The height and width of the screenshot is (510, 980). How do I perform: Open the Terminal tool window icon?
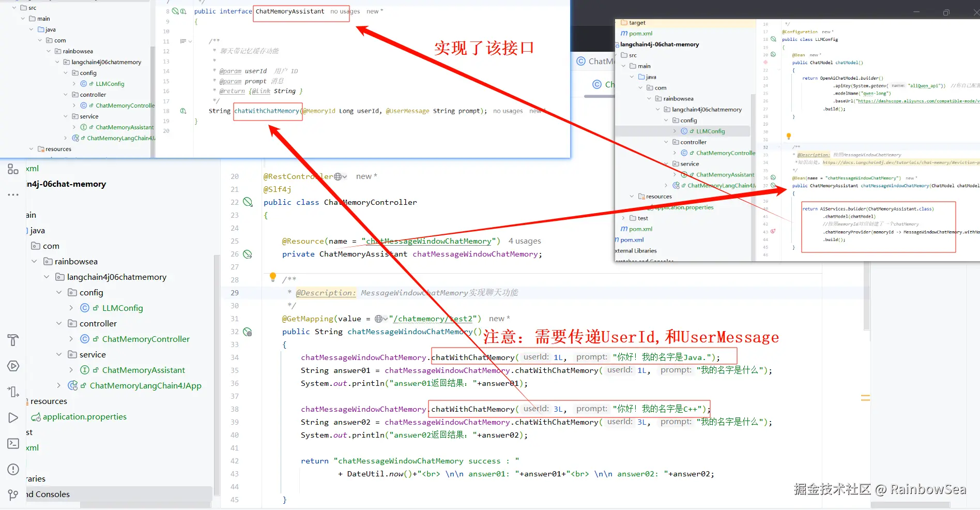13,443
